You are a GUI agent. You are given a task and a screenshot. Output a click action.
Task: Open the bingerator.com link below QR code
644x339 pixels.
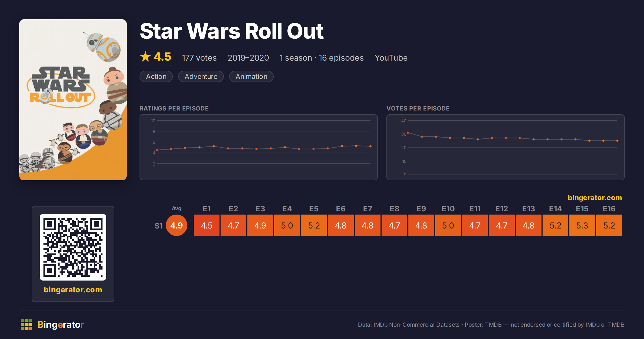click(73, 290)
